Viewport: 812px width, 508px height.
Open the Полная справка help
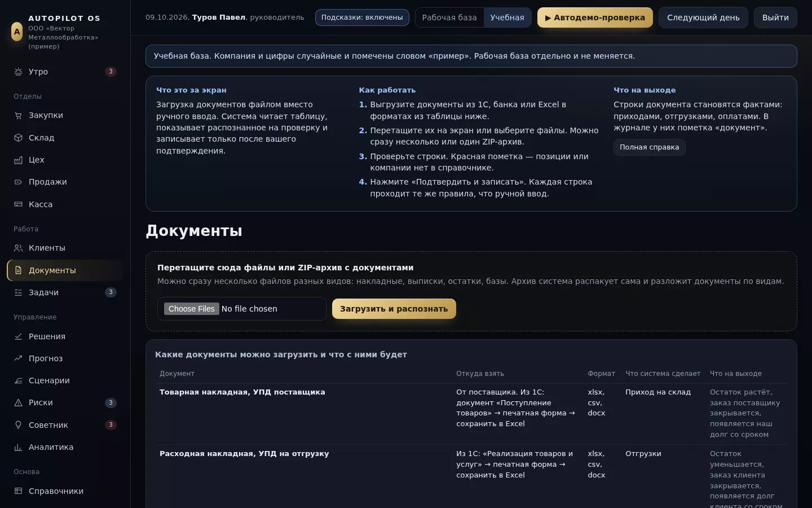[x=649, y=147]
